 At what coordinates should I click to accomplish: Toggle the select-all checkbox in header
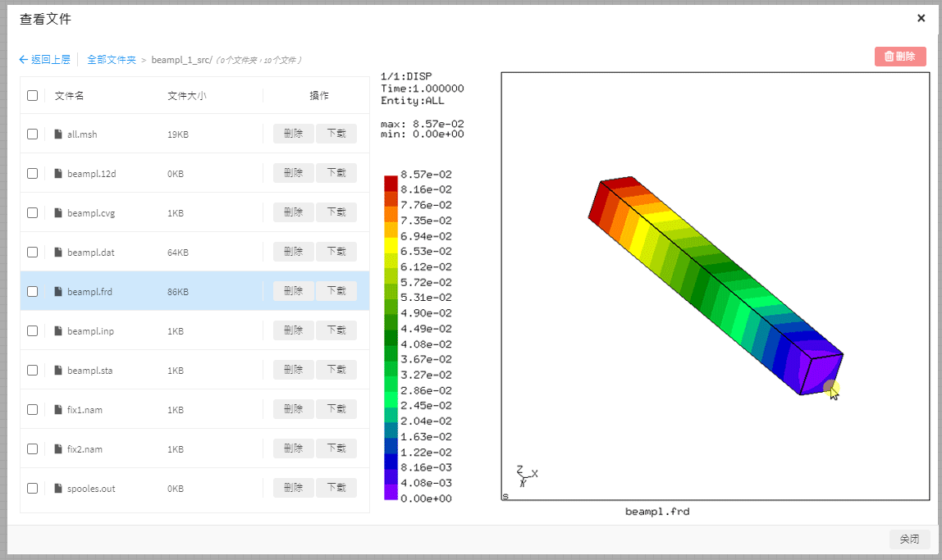pos(32,95)
